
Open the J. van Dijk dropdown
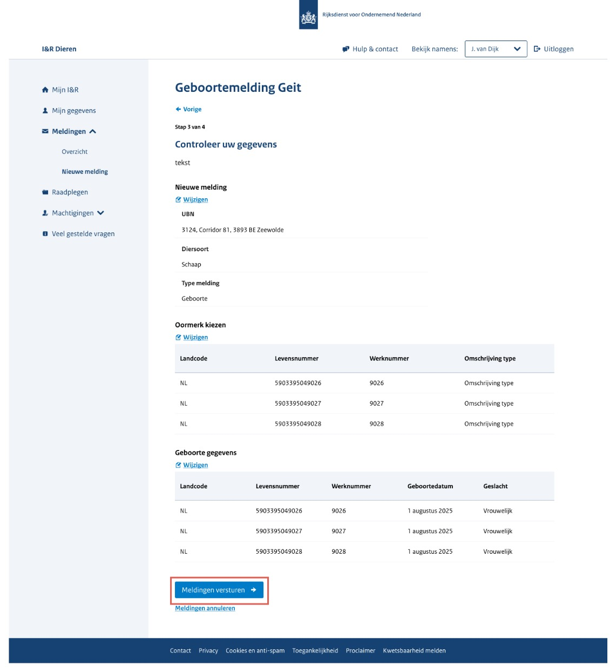pos(496,49)
